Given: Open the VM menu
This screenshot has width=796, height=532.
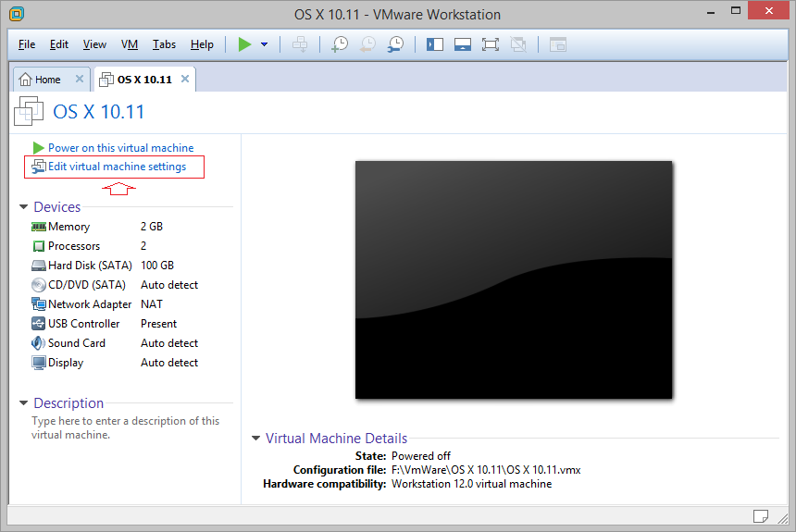Looking at the screenshot, I should (x=130, y=44).
